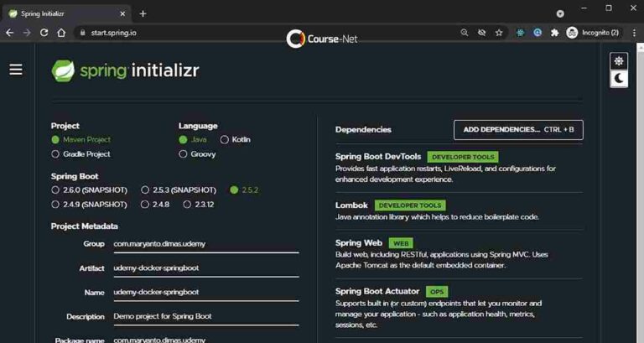Reload the page
Screen dimensions: 644x343
pos(44,33)
